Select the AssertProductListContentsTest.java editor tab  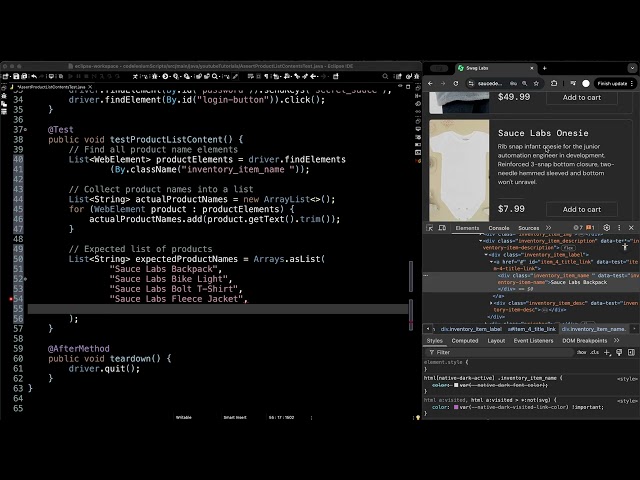[x=51, y=87]
